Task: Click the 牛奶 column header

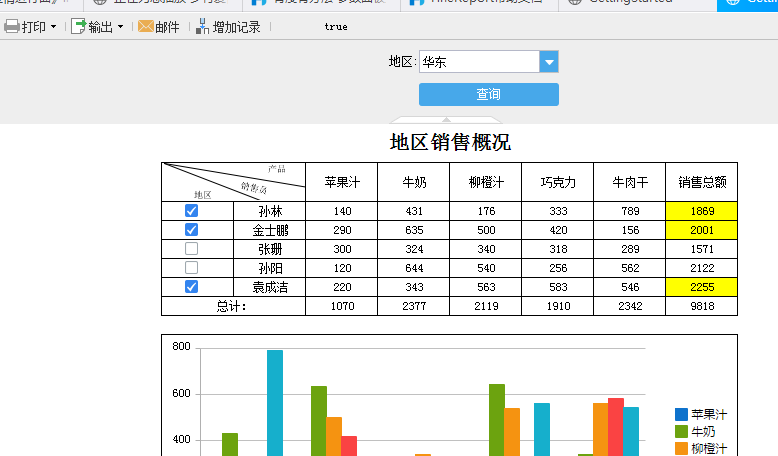Action: [414, 182]
